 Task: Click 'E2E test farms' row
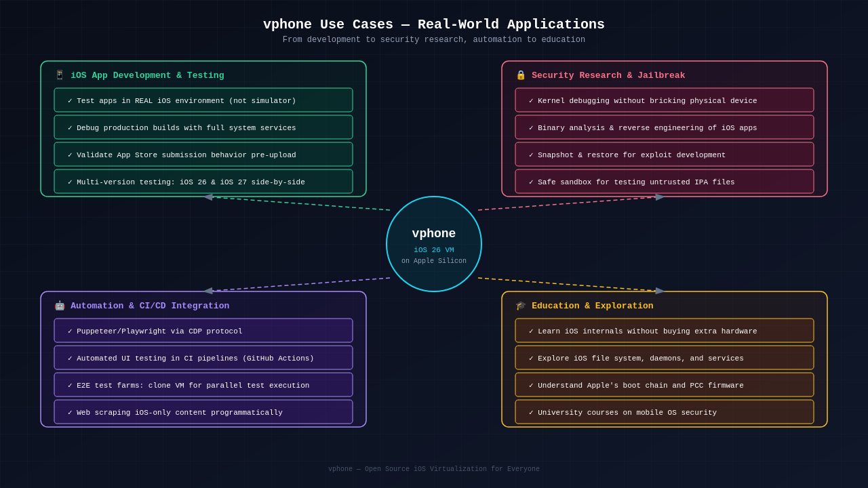point(203,385)
